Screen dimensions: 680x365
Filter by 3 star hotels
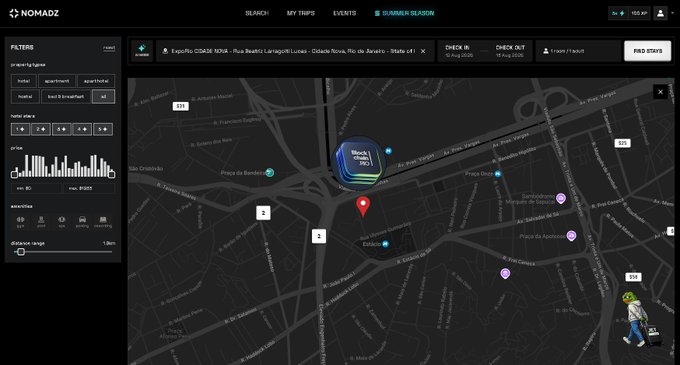pyautogui.click(x=62, y=129)
